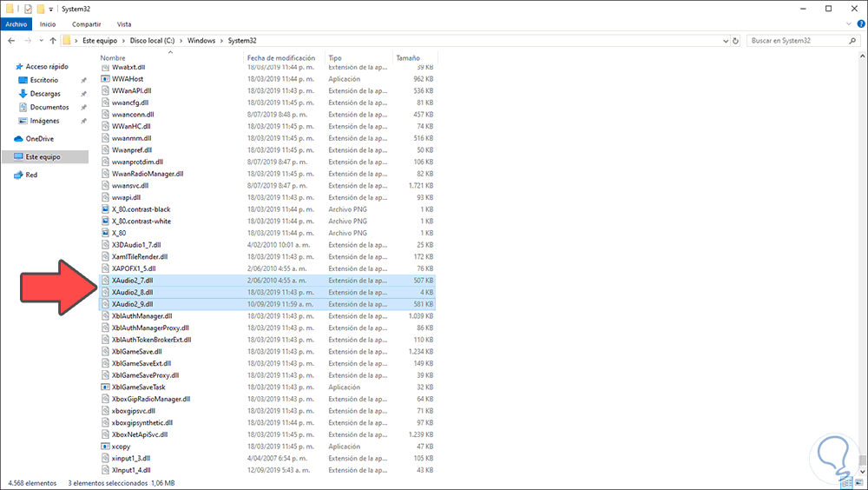This screenshot has height=490, width=868.
Task: Sort by the Tipo column header
Action: [x=335, y=57]
